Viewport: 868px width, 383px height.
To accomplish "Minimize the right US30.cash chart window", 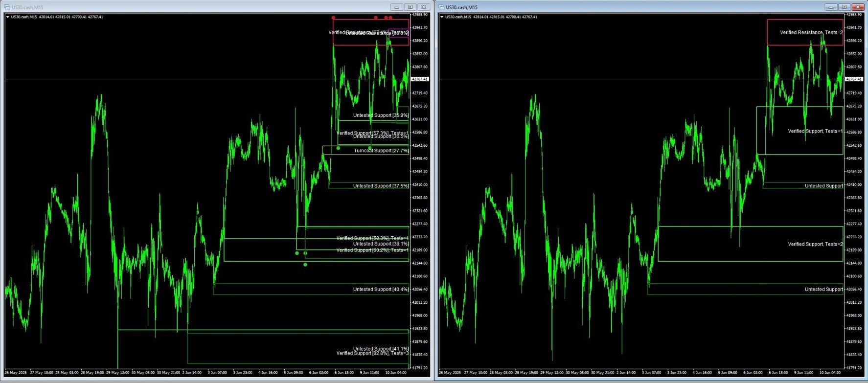I will [x=831, y=7].
